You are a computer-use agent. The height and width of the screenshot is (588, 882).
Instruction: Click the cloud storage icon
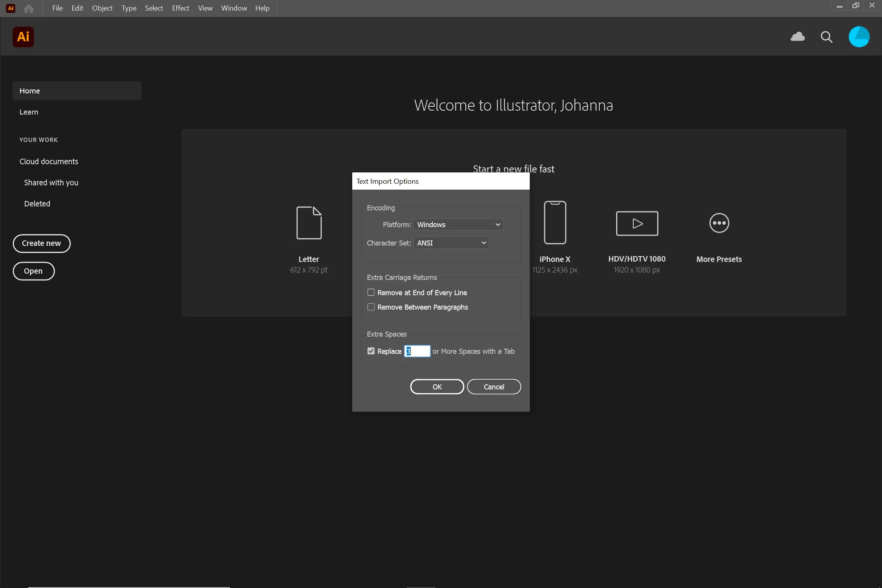click(798, 37)
